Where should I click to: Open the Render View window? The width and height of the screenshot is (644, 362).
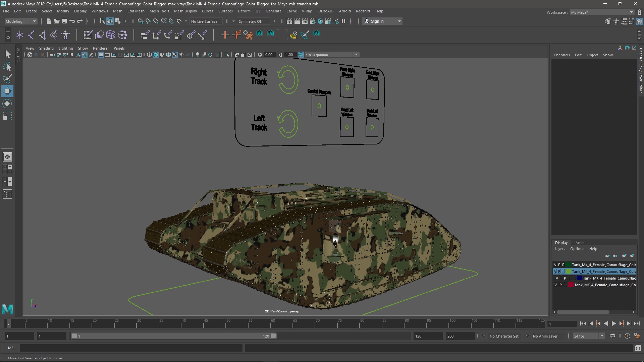289,21
